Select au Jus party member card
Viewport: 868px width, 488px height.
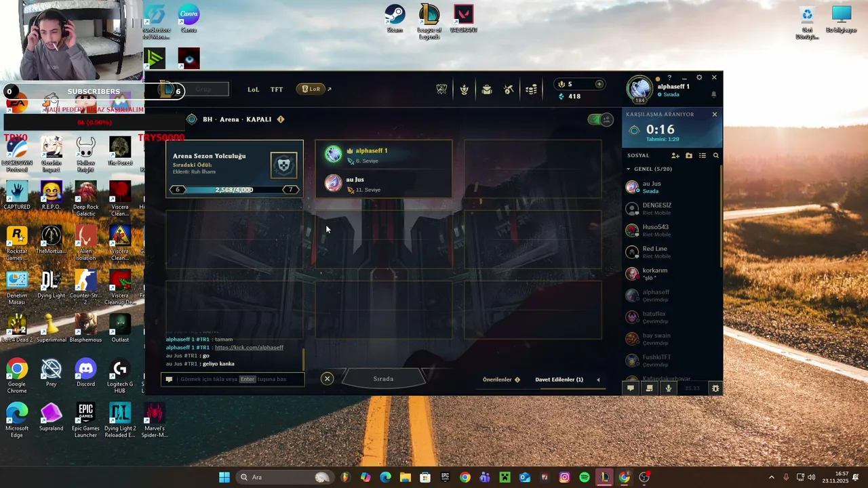pyautogui.click(x=383, y=184)
